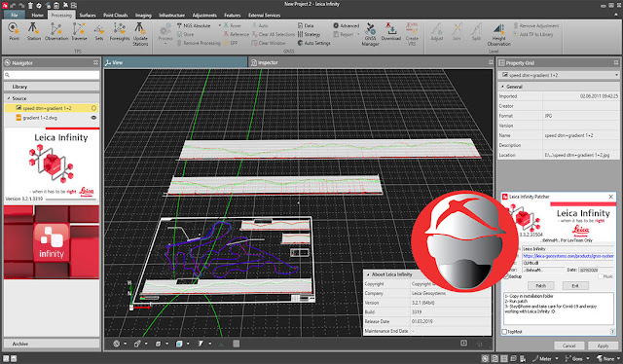623x364 pixels.
Task: Open Height Observation tool
Action: click(x=498, y=34)
